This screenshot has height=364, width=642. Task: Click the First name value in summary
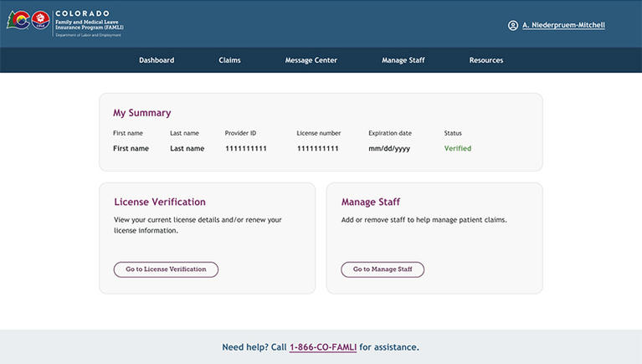(131, 148)
